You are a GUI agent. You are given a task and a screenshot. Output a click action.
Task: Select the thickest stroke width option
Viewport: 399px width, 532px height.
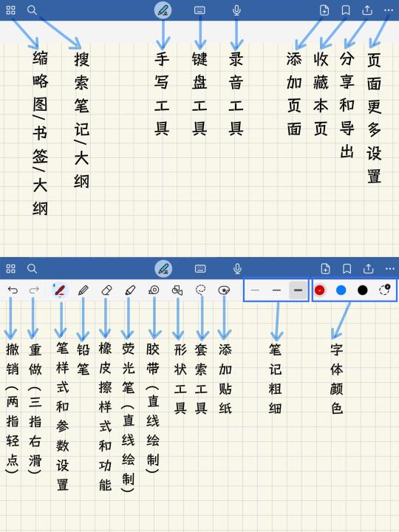point(298,290)
